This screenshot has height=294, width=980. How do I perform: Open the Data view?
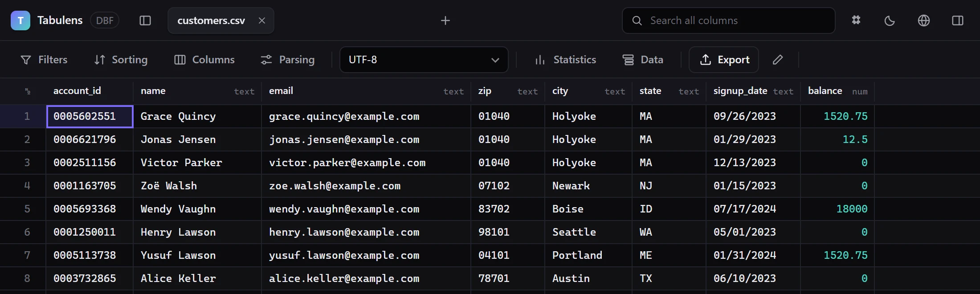643,60
